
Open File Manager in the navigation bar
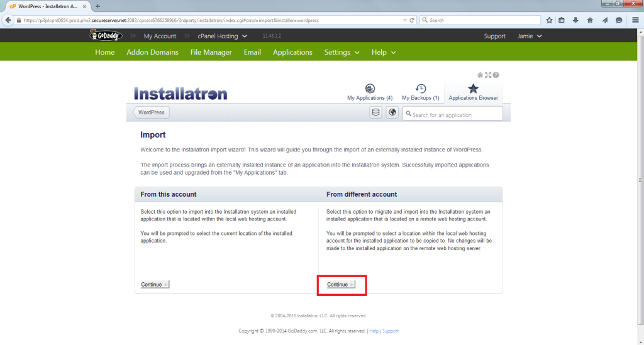pos(211,52)
